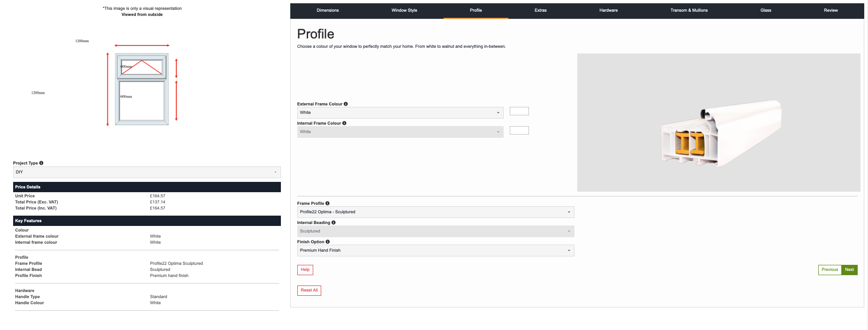Click the external frame white colour swatch
Screen dimensions: 868x330
(519, 111)
